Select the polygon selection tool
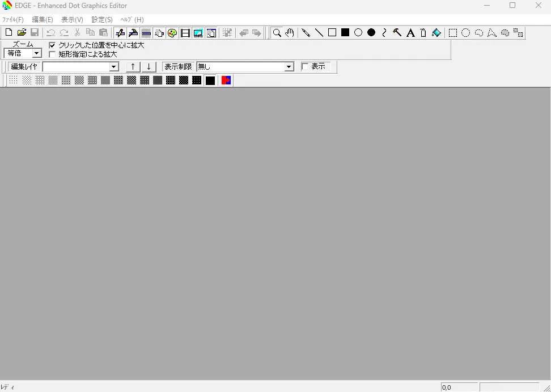 [x=492, y=33]
